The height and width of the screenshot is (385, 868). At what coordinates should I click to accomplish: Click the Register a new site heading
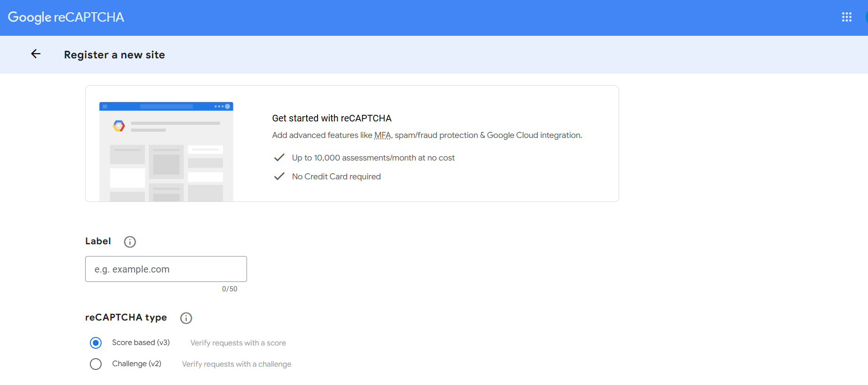(x=114, y=55)
